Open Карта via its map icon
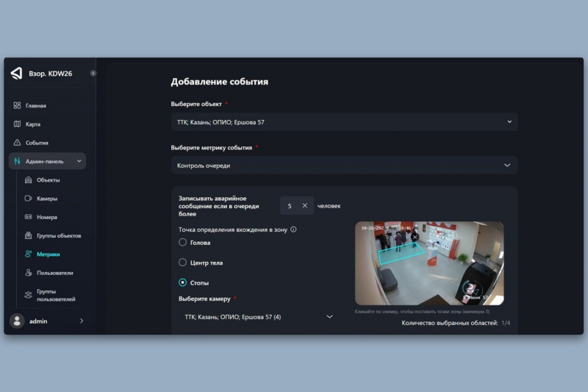The width and height of the screenshot is (588, 392). (17, 124)
